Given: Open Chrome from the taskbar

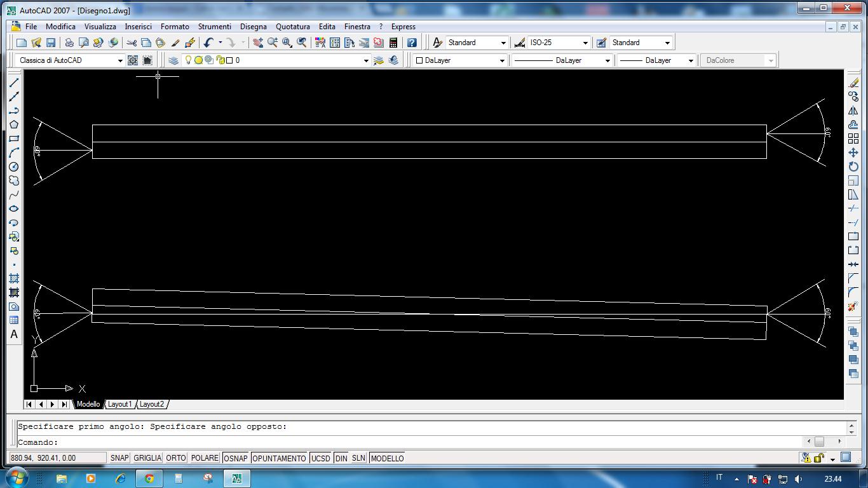Looking at the screenshot, I should coord(149,478).
